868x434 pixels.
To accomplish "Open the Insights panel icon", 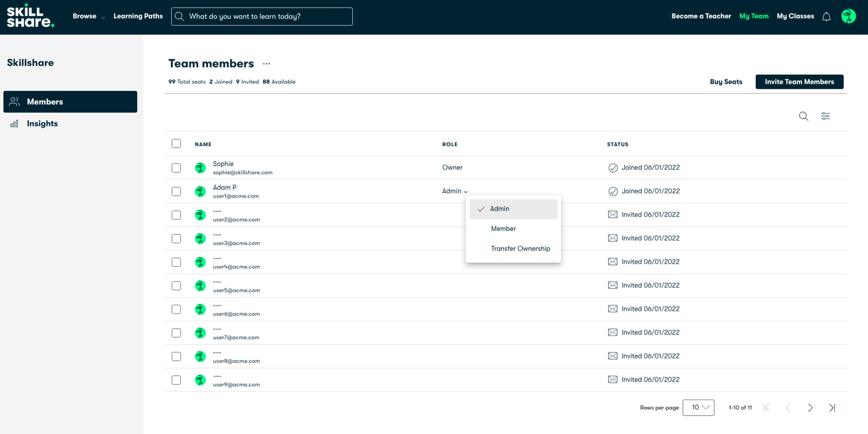I will (x=14, y=124).
